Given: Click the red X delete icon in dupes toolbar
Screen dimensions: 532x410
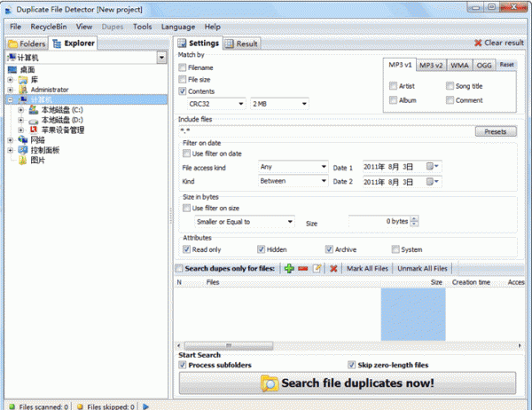Looking at the screenshot, I should pyautogui.click(x=333, y=269).
